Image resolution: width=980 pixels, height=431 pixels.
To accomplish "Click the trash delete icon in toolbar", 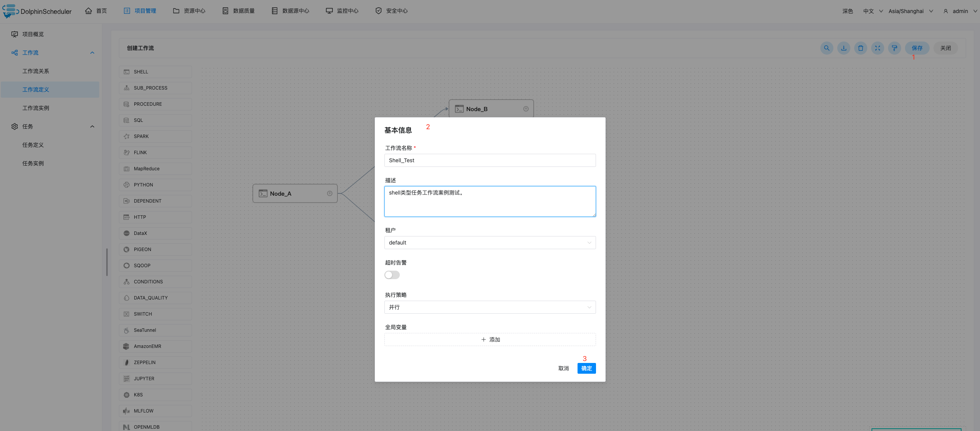I will coord(860,48).
